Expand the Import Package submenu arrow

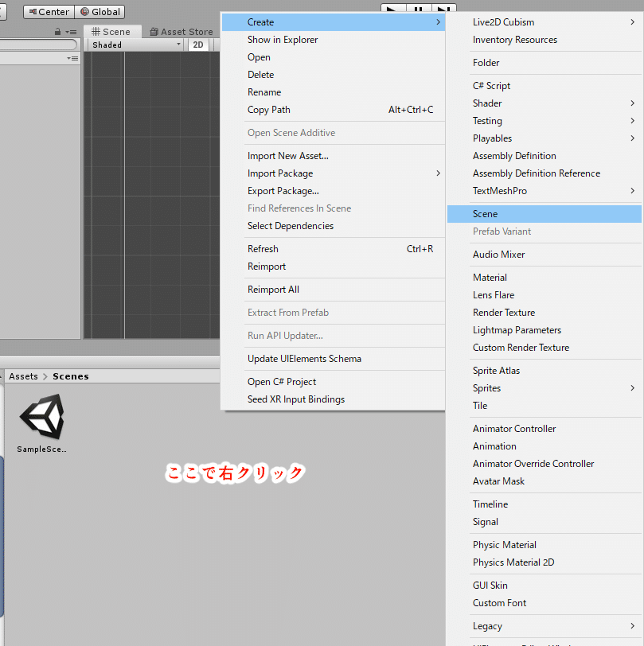click(439, 173)
